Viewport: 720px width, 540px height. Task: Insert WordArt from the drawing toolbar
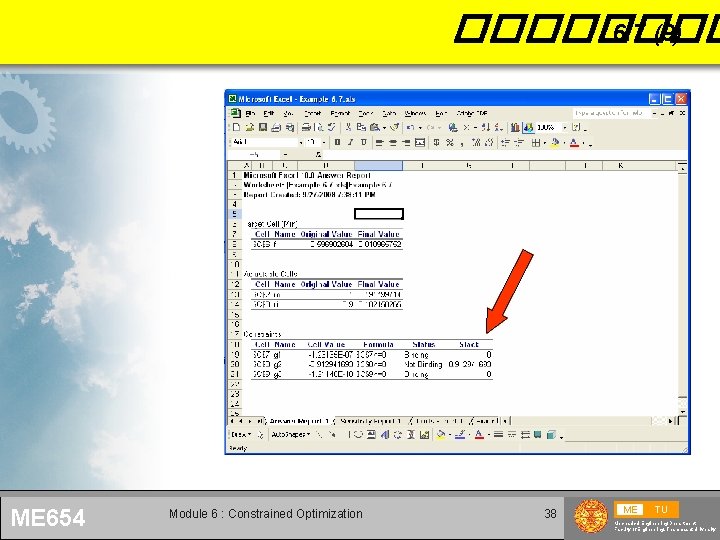pyautogui.click(x=385, y=434)
